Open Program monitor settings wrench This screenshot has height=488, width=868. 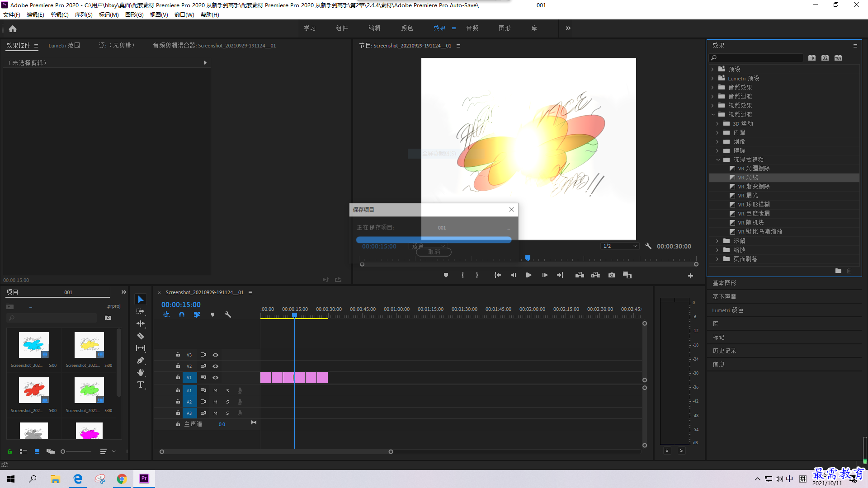pos(648,246)
